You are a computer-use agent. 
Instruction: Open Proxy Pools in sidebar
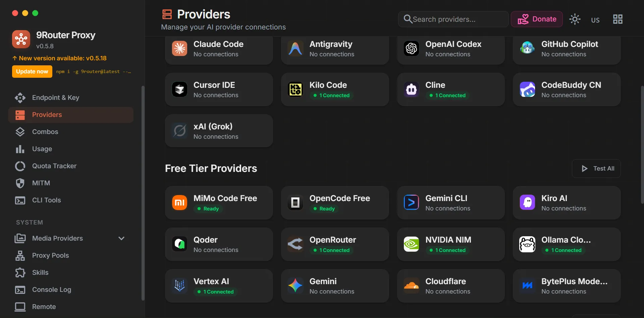click(x=71, y=255)
